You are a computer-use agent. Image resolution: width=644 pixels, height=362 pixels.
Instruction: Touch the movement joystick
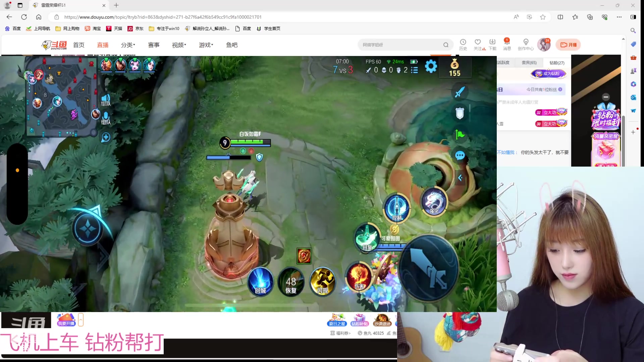(x=88, y=229)
